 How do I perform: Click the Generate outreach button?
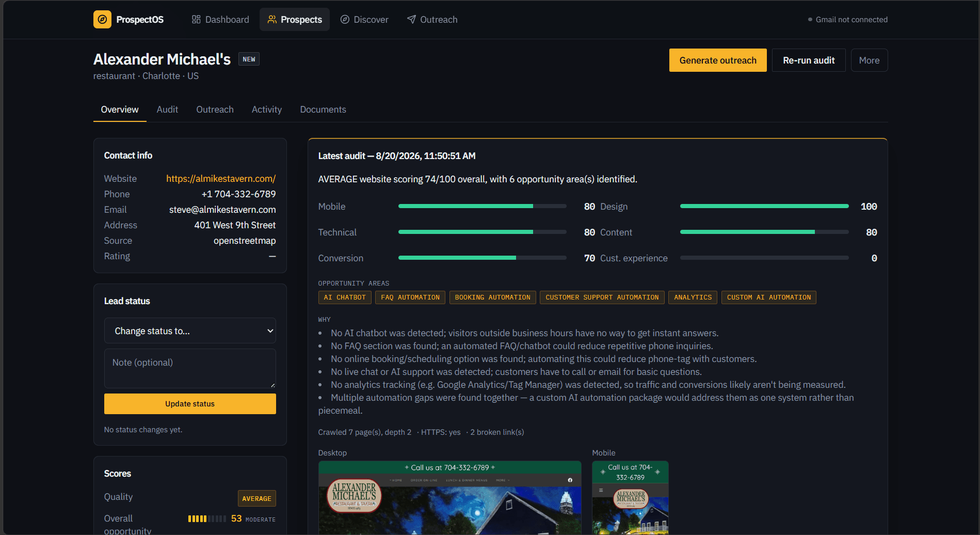[x=718, y=60]
